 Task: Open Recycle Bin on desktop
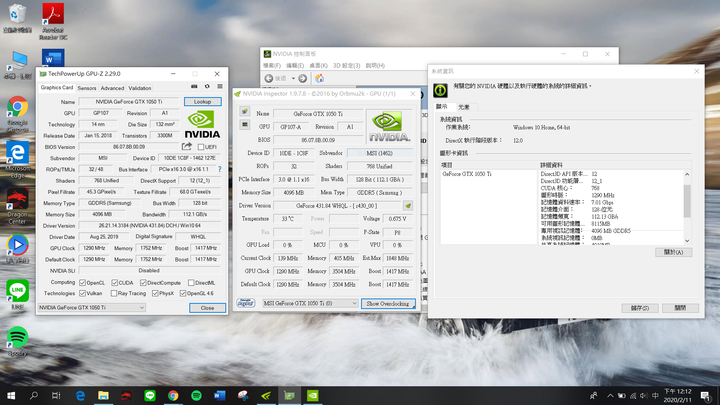[17, 18]
